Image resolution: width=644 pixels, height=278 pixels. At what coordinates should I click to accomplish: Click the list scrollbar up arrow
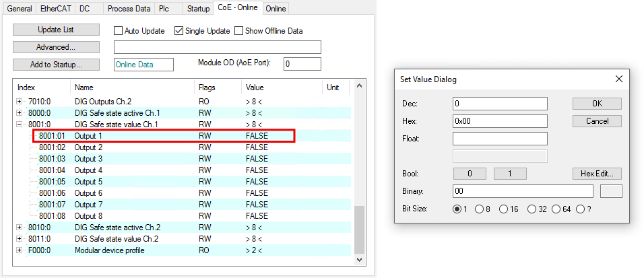[x=359, y=85]
